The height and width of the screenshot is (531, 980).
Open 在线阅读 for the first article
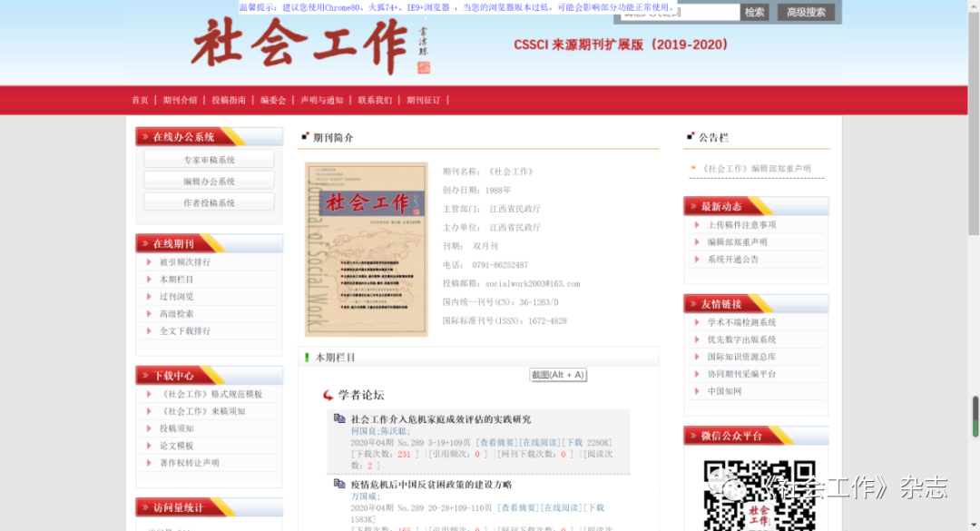tap(541, 443)
